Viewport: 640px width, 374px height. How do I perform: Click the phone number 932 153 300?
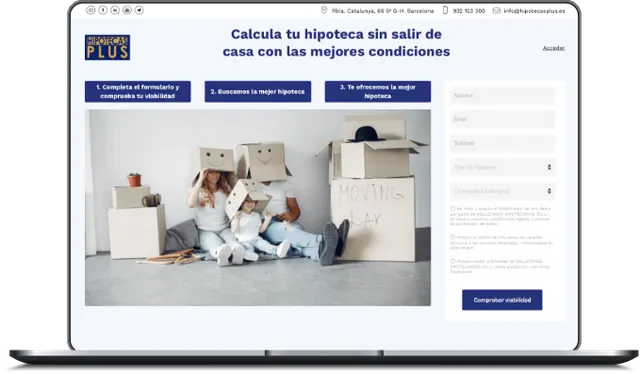(x=469, y=11)
